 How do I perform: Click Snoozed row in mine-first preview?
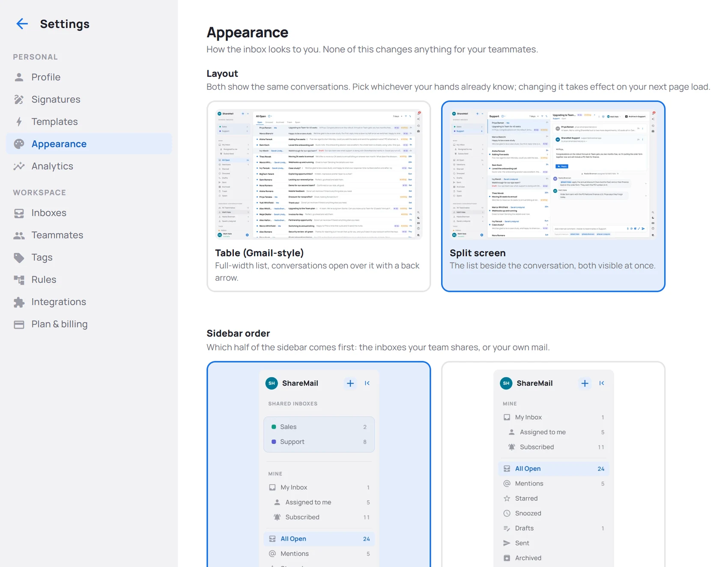pos(554,513)
